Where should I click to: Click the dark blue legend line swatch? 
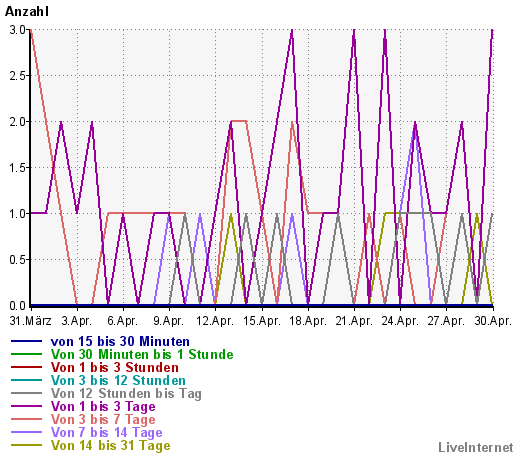(x=26, y=341)
